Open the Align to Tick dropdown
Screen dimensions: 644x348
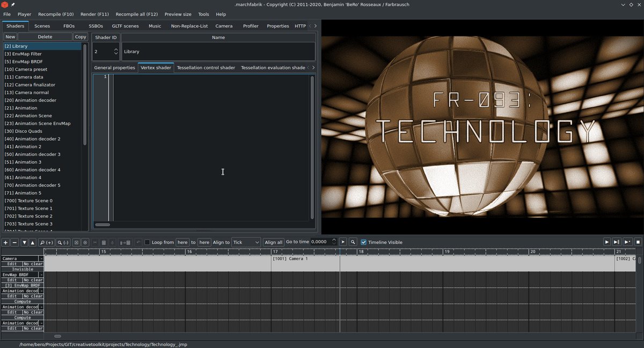click(245, 242)
